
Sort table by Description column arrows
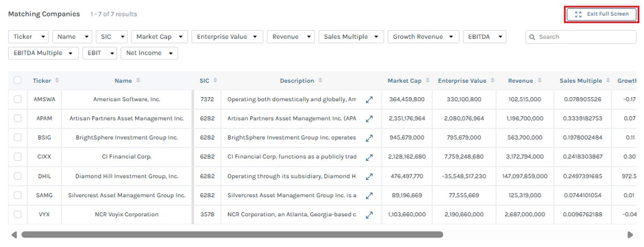coord(321,81)
